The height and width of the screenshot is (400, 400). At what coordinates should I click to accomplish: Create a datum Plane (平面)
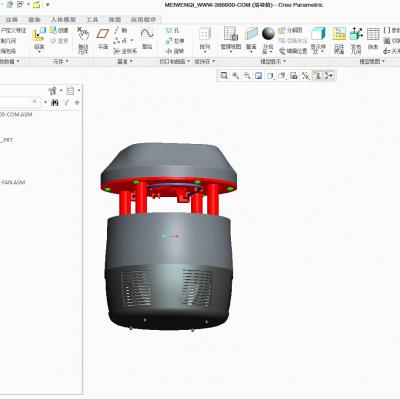103,39
